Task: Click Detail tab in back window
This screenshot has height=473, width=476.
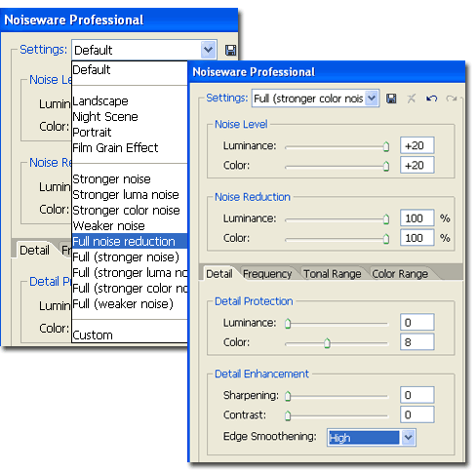Action: [x=34, y=251]
